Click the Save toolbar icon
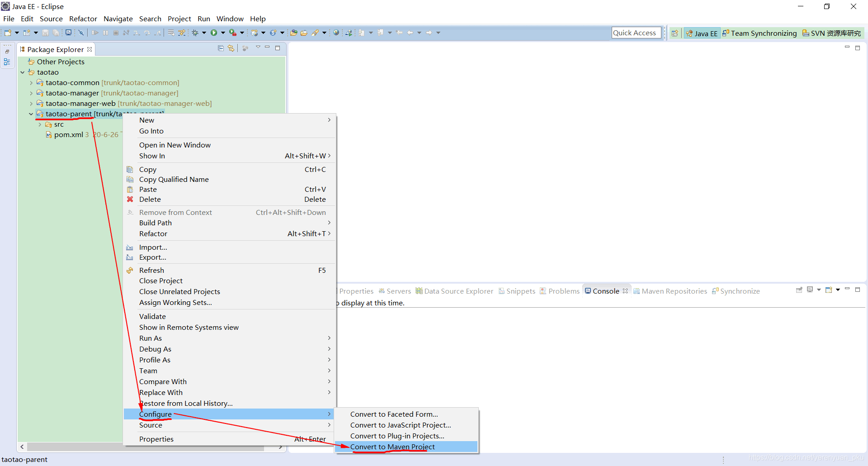Image resolution: width=868 pixels, height=466 pixels. tap(45, 33)
